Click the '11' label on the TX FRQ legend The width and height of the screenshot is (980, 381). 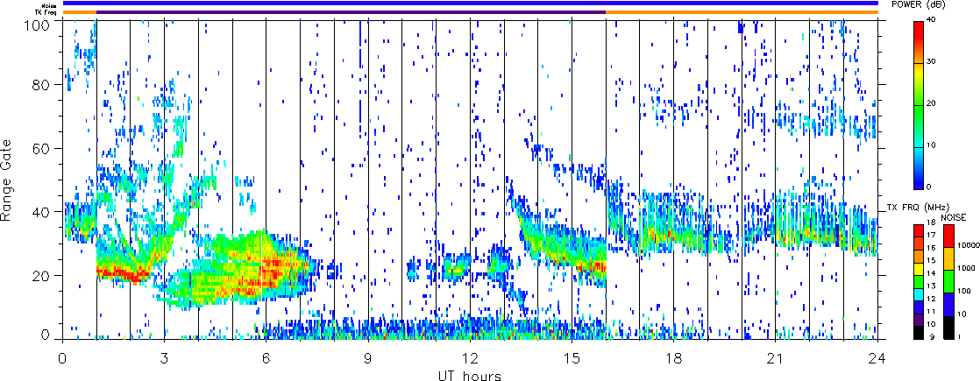931,312
